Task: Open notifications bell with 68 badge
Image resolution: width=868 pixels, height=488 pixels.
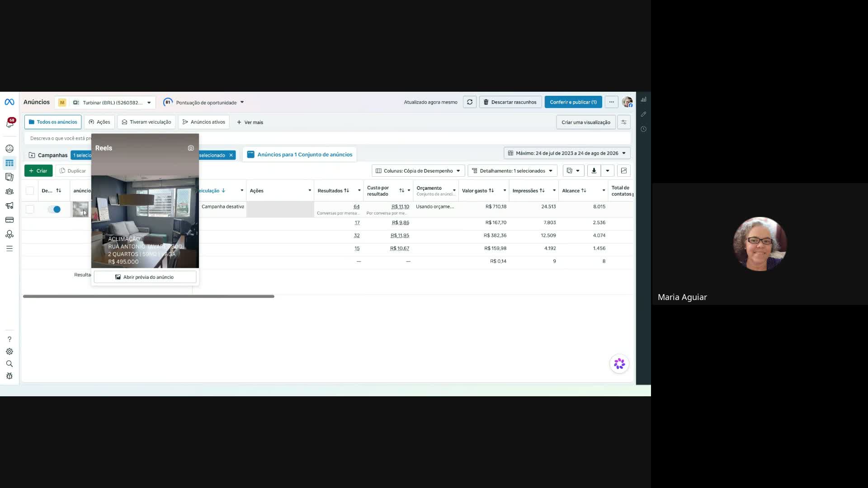Action: point(9,122)
